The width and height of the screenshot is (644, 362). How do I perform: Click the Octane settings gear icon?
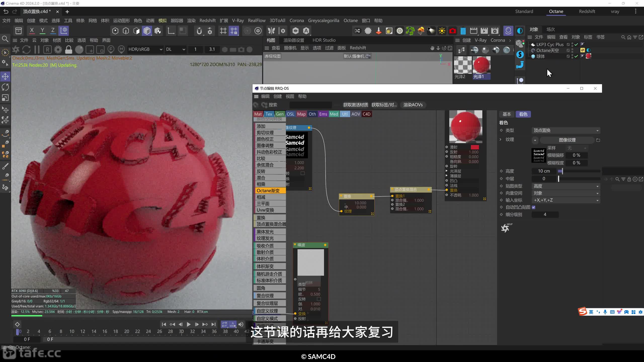[58, 50]
